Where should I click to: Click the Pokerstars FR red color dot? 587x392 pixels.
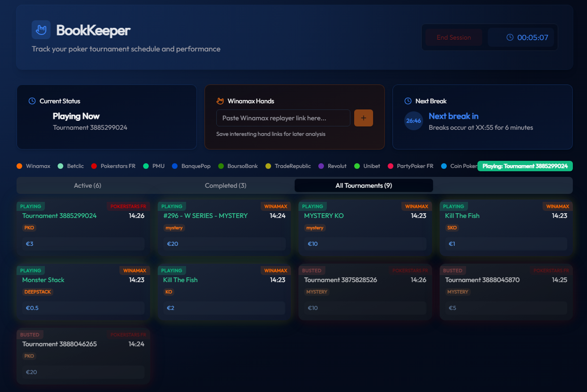click(x=94, y=166)
